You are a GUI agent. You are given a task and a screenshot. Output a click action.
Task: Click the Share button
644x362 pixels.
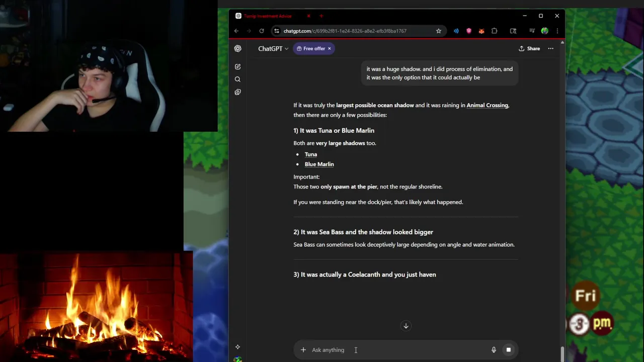529,49
